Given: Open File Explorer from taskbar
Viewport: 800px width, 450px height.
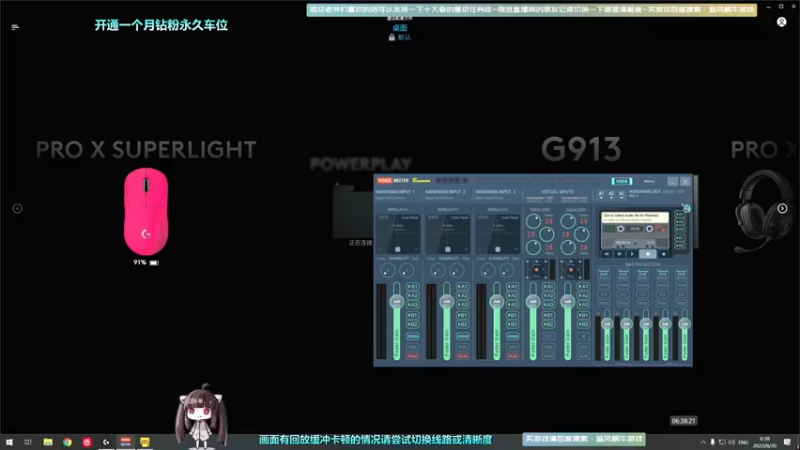Looking at the screenshot, I should pyautogui.click(x=47, y=442).
